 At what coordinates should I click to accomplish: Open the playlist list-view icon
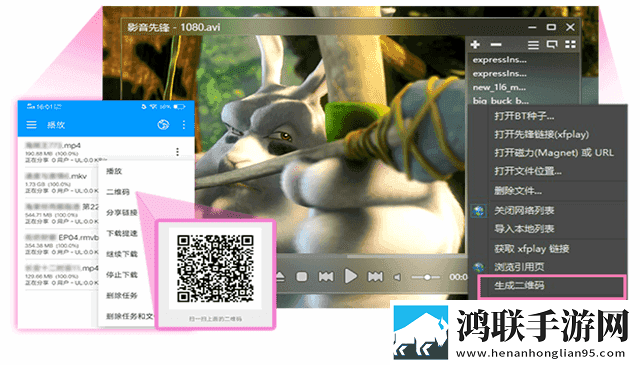coord(533,45)
